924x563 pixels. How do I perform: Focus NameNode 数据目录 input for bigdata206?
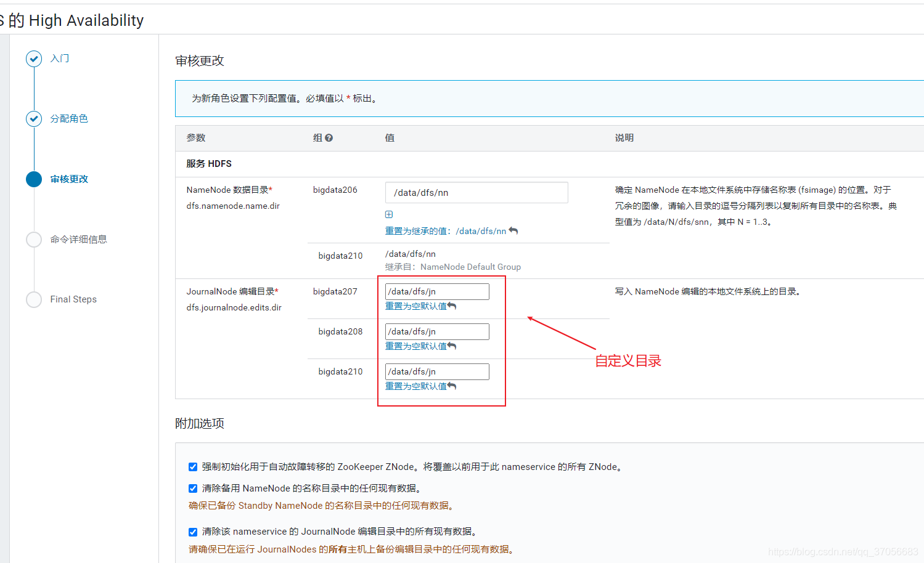click(476, 193)
